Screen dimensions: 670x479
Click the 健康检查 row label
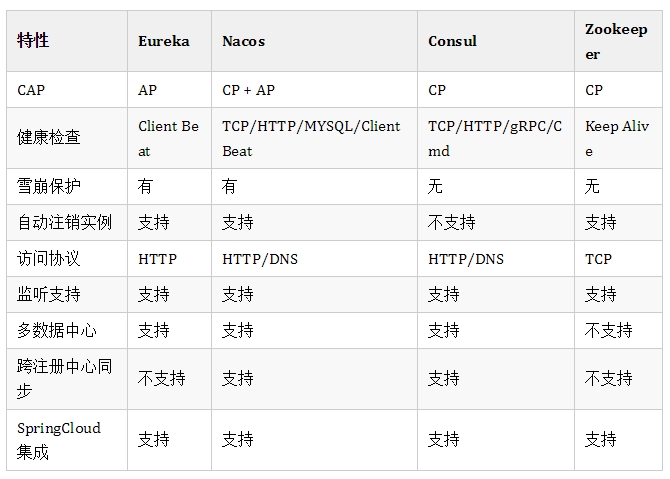coord(49,138)
